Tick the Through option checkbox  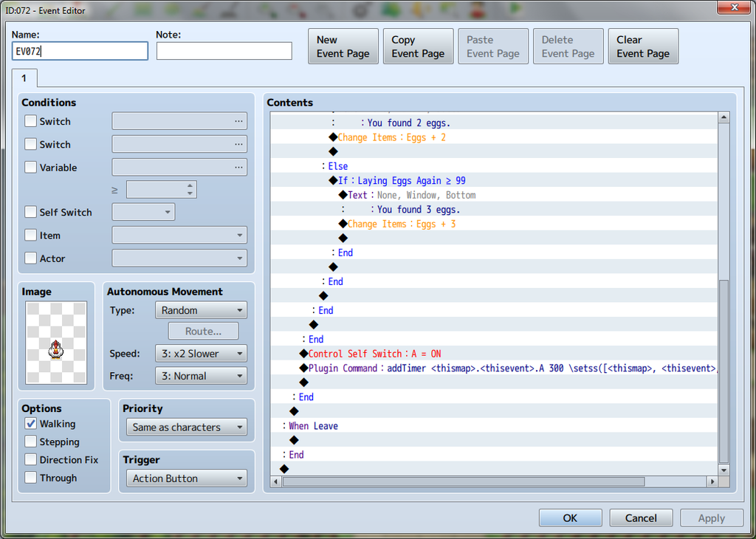[x=31, y=478]
